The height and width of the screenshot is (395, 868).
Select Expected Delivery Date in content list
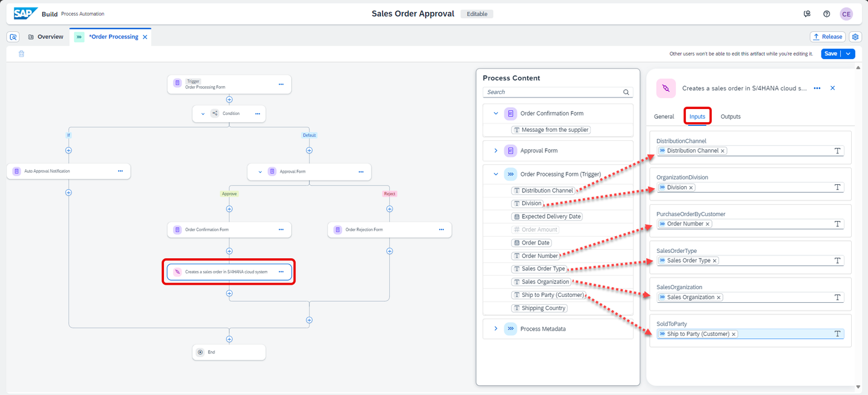pyautogui.click(x=547, y=216)
